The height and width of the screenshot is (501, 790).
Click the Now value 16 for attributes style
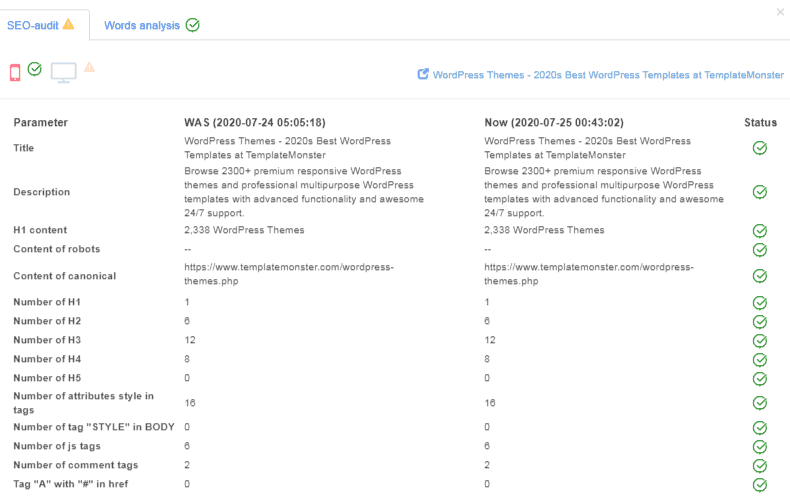click(x=490, y=403)
